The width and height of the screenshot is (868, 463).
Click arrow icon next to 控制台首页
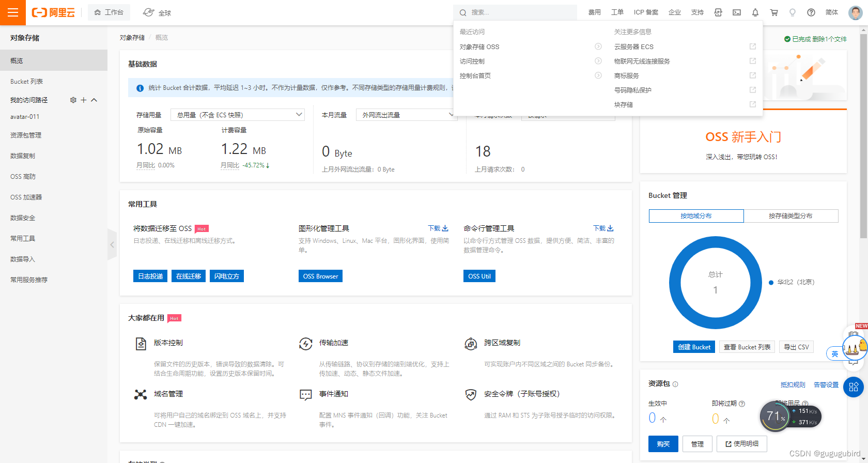click(x=598, y=75)
